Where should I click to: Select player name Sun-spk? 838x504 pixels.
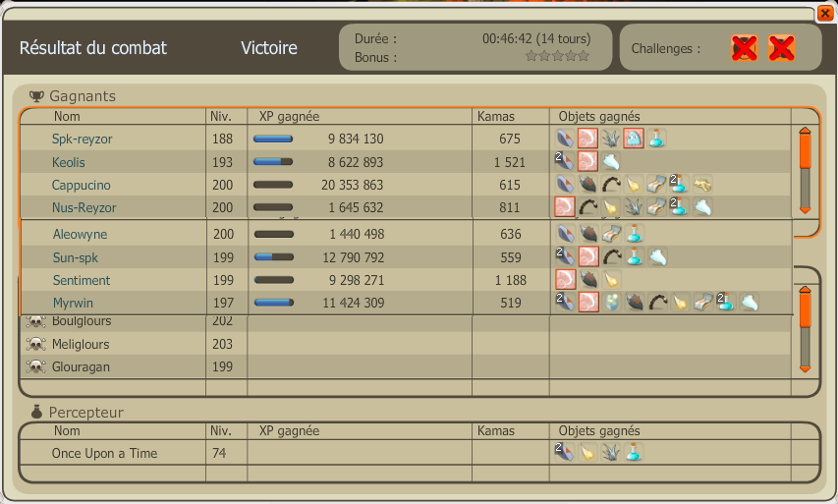click(76, 257)
